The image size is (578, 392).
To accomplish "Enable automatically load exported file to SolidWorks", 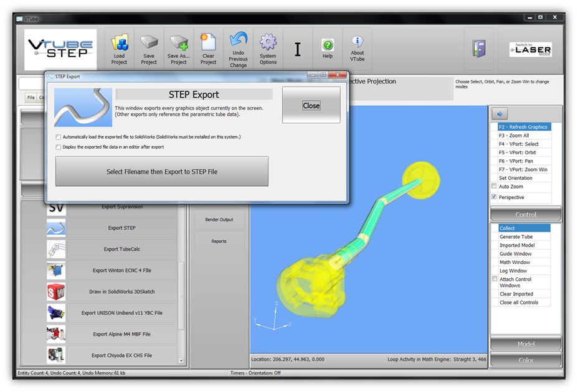I will click(x=59, y=137).
